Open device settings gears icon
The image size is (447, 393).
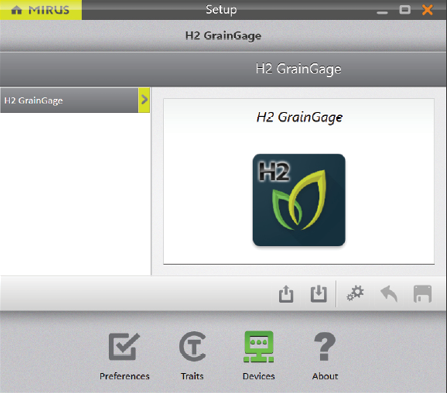(x=355, y=293)
